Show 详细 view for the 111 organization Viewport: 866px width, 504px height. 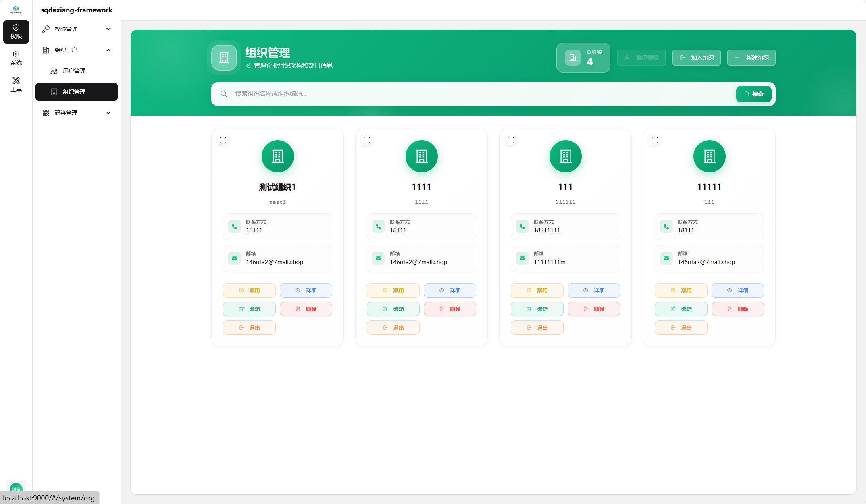(x=593, y=290)
